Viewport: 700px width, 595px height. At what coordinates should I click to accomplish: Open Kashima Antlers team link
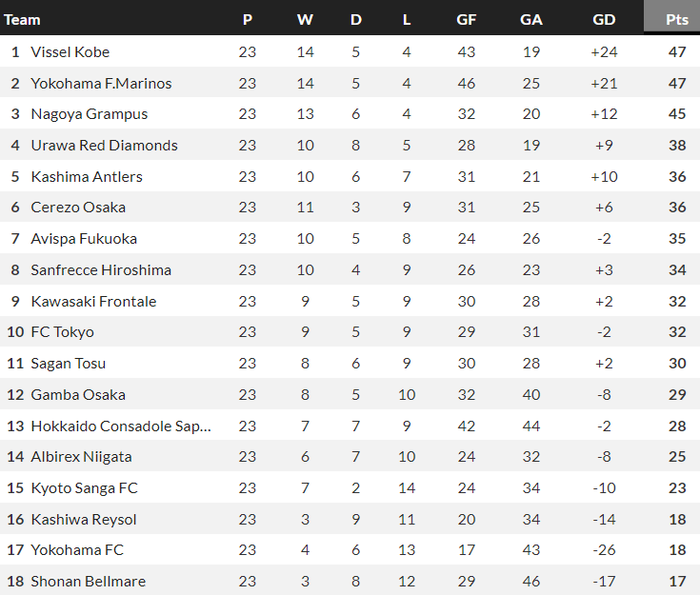87,176
